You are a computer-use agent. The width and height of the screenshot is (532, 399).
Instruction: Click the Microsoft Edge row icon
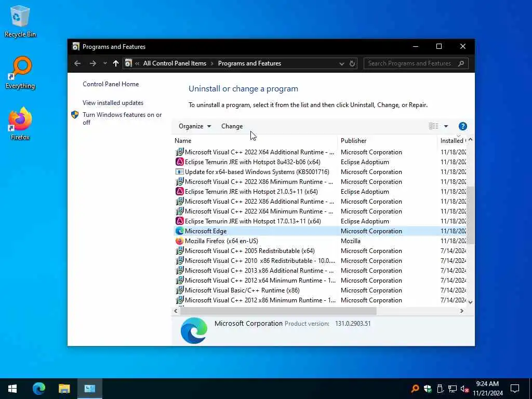coord(179,231)
